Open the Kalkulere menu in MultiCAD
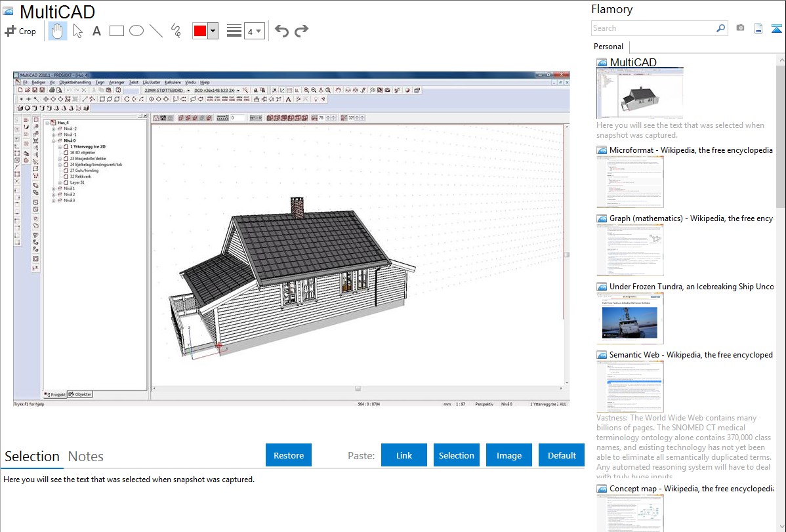The image size is (786, 532). (173, 82)
